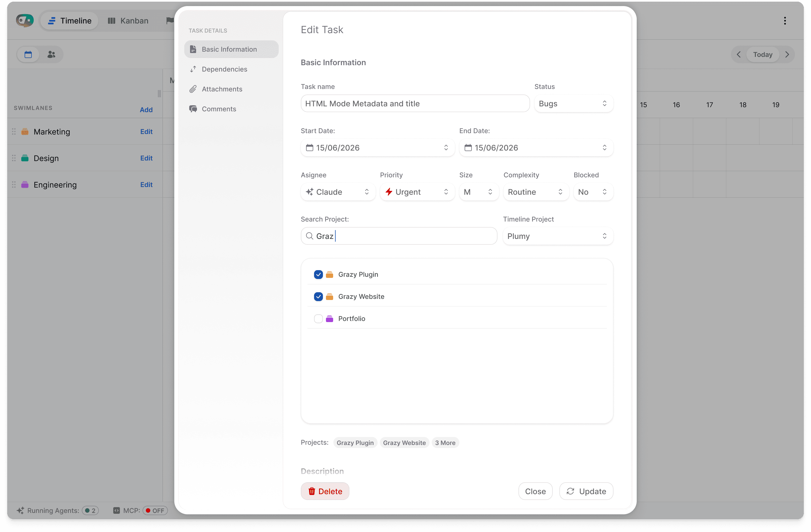Open the Attachments section
Viewport: 811px width, 532px height.
click(231, 89)
